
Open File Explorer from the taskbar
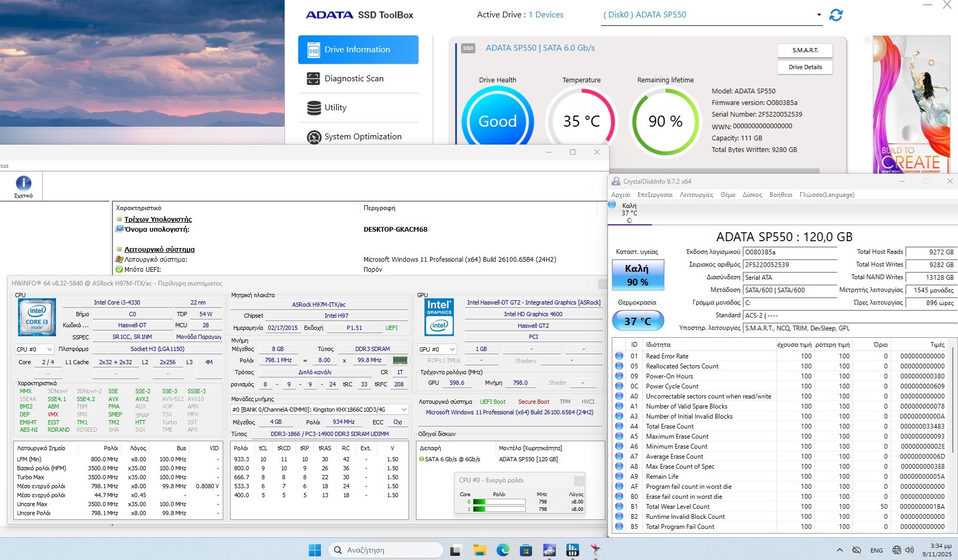tap(479, 550)
